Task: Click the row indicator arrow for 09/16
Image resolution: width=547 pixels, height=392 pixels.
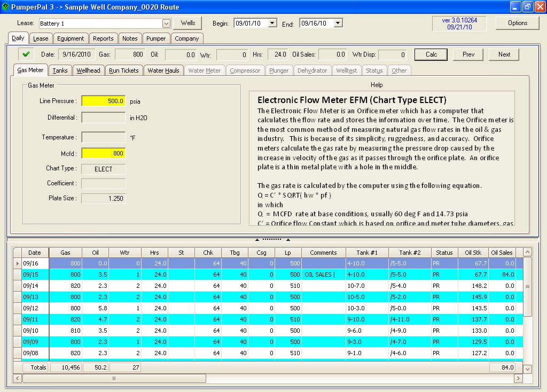Action: click(x=17, y=263)
